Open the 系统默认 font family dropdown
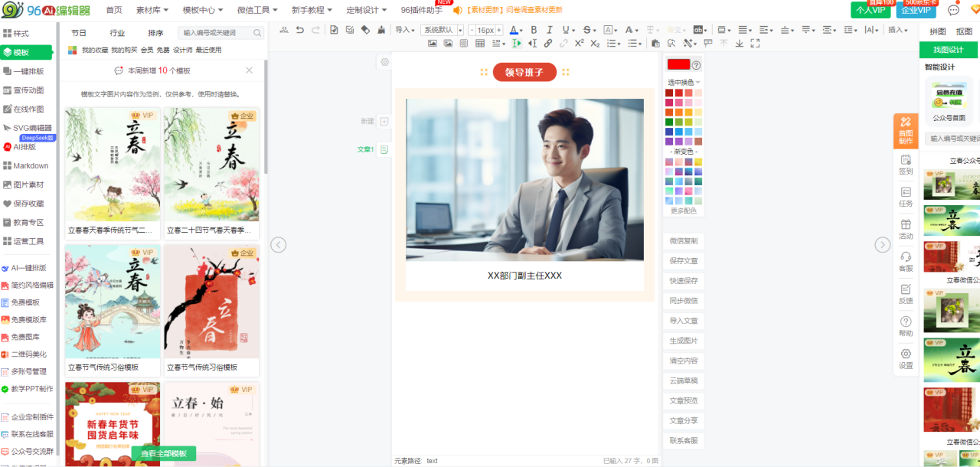This screenshot has width=980, height=467. [x=443, y=30]
